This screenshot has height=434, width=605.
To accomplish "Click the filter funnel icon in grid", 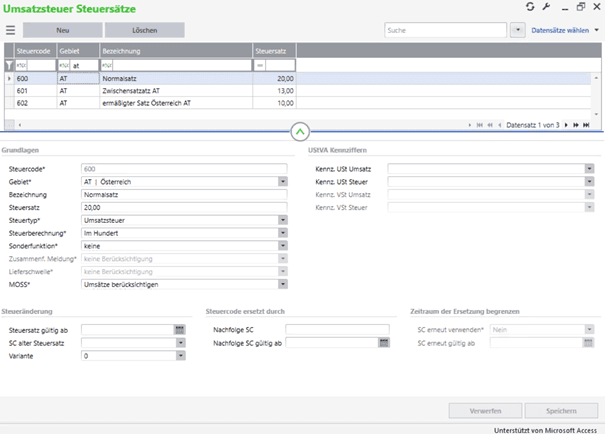I will point(9,66).
